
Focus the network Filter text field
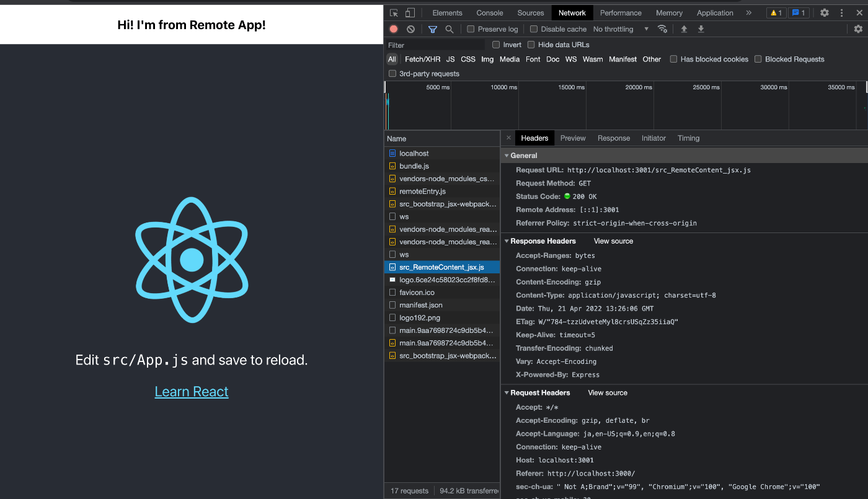point(435,45)
